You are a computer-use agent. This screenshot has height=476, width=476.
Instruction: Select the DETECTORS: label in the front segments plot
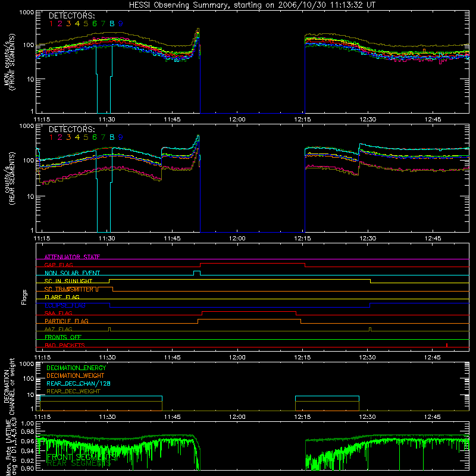click(x=72, y=15)
